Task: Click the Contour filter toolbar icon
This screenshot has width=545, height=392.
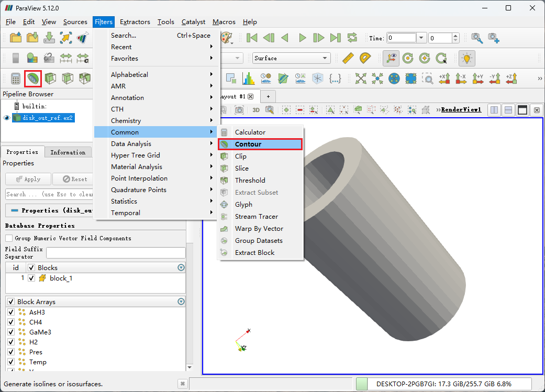Action: [x=33, y=79]
